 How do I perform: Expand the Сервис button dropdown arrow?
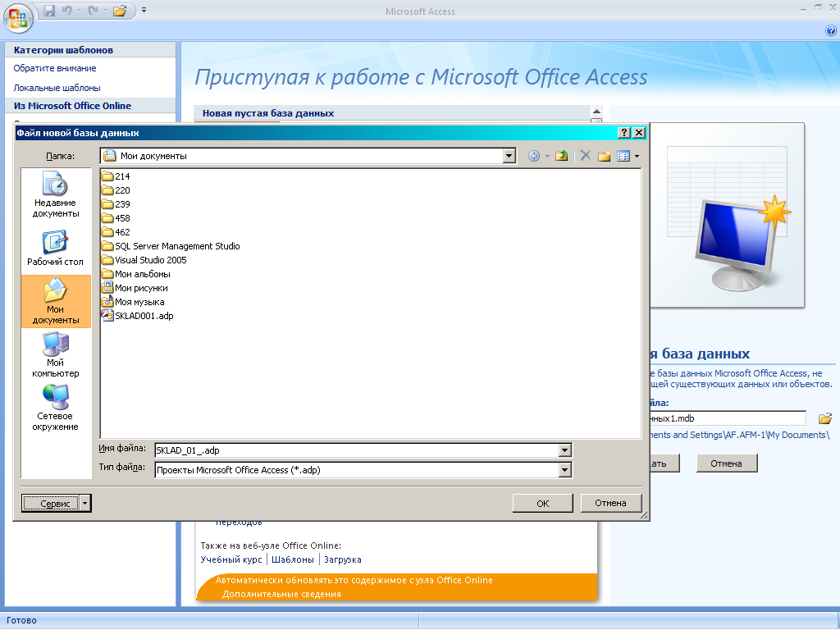coord(85,504)
